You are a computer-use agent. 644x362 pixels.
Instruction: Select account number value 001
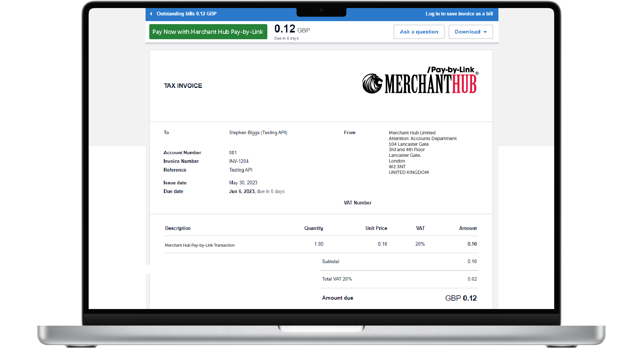click(233, 153)
